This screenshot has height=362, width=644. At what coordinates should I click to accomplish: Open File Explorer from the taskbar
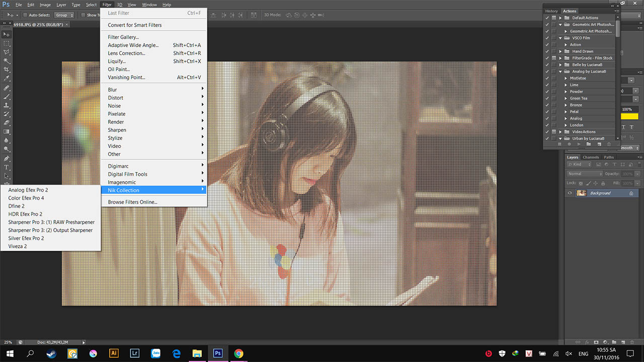tap(197, 353)
